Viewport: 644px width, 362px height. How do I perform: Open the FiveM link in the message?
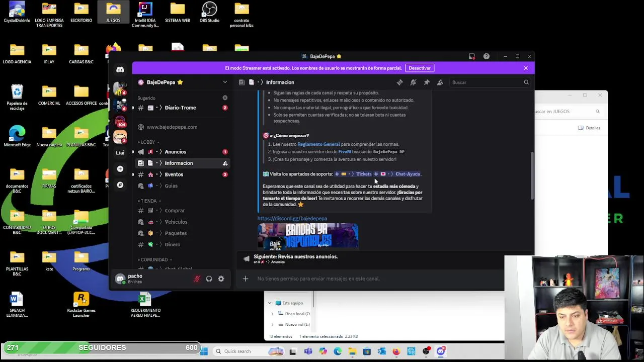[x=345, y=152]
